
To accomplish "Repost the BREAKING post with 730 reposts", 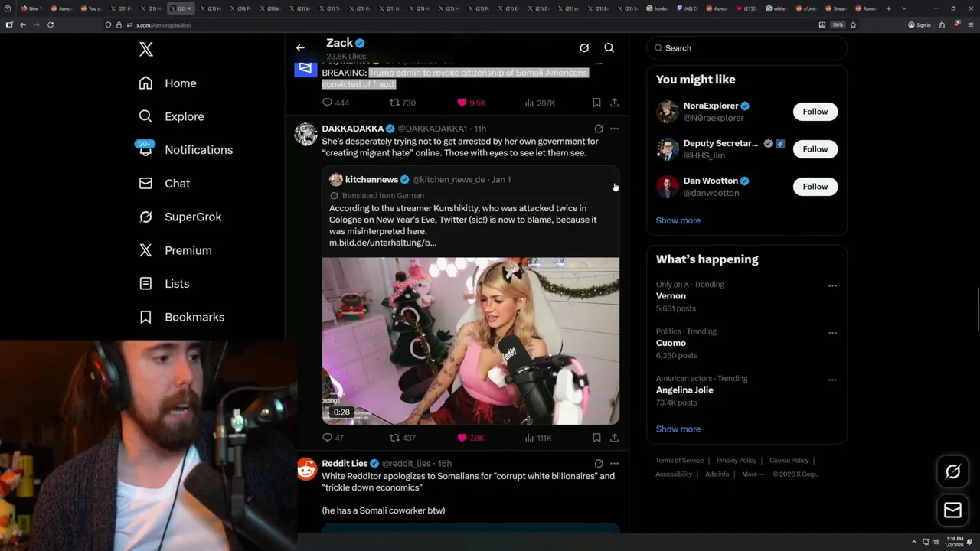I will [x=403, y=103].
